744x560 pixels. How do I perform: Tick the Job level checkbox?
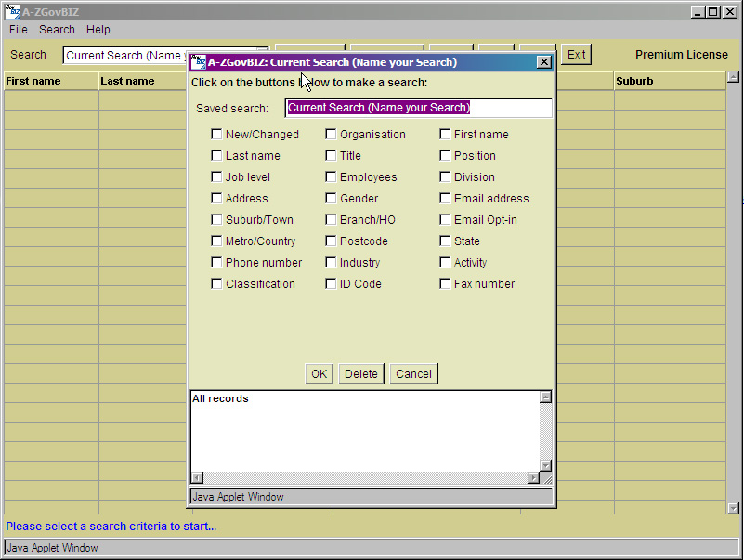tap(216, 177)
